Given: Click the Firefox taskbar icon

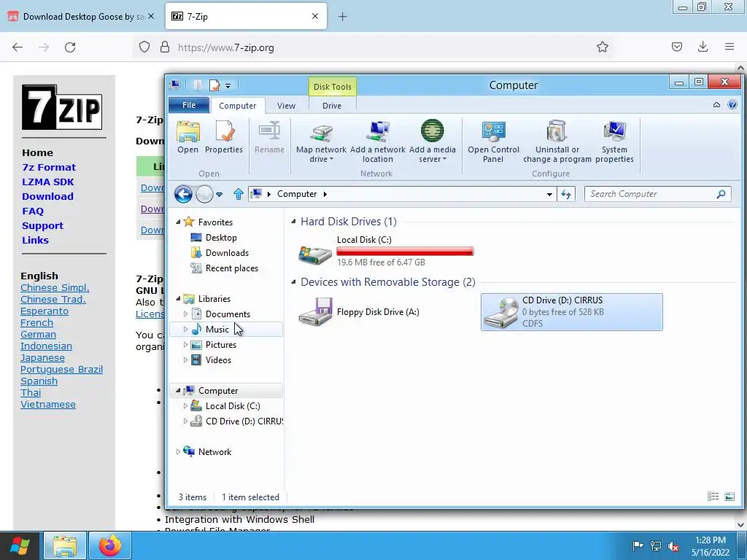Looking at the screenshot, I should pyautogui.click(x=110, y=545).
